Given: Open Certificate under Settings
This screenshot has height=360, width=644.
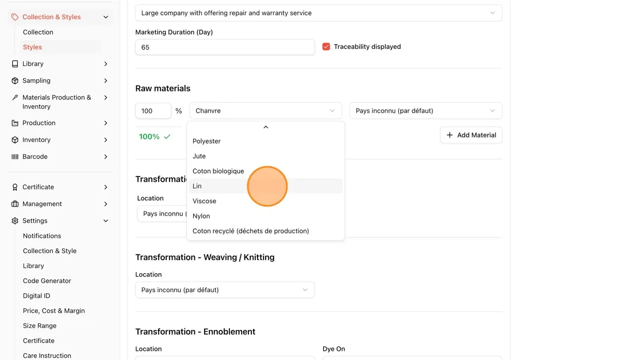Looking at the screenshot, I should [x=39, y=340].
